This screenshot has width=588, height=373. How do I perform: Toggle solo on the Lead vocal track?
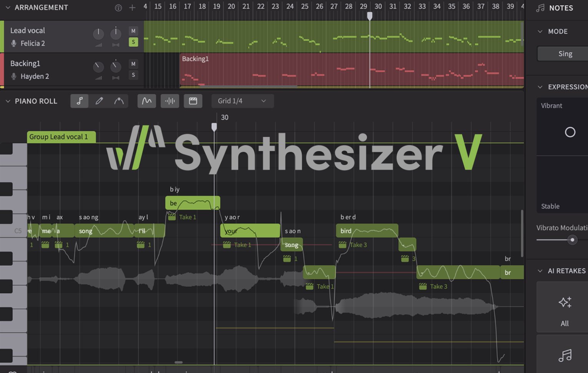[133, 42]
